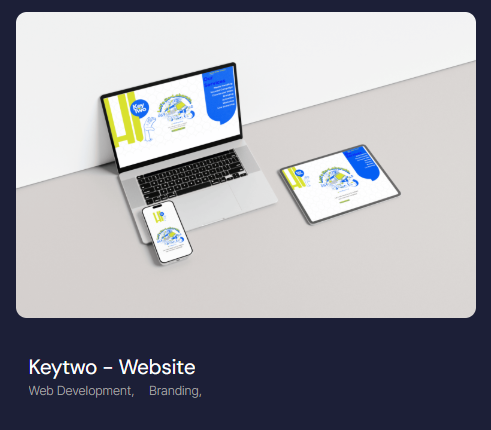The width and height of the screenshot is (491, 430).
Task: Click the smartphone device in the mockup
Action: click(167, 233)
